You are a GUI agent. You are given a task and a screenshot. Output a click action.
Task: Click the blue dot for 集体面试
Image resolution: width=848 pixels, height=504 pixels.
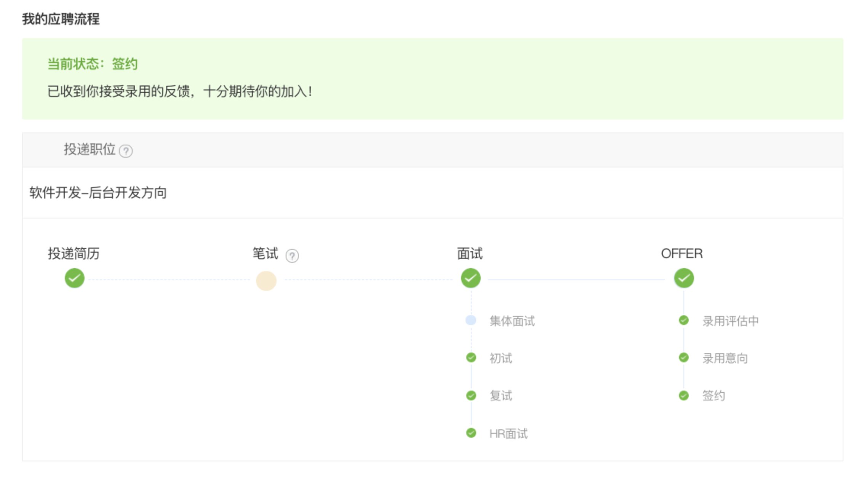(x=471, y=320)
